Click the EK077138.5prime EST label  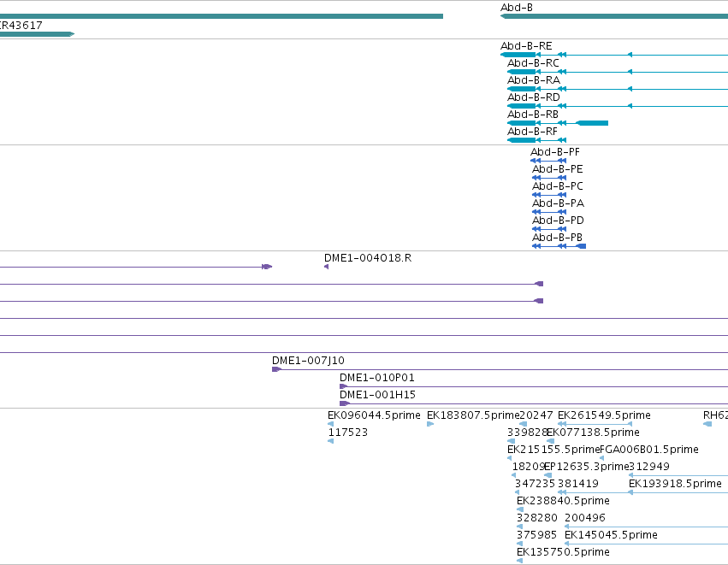point(593,433)
